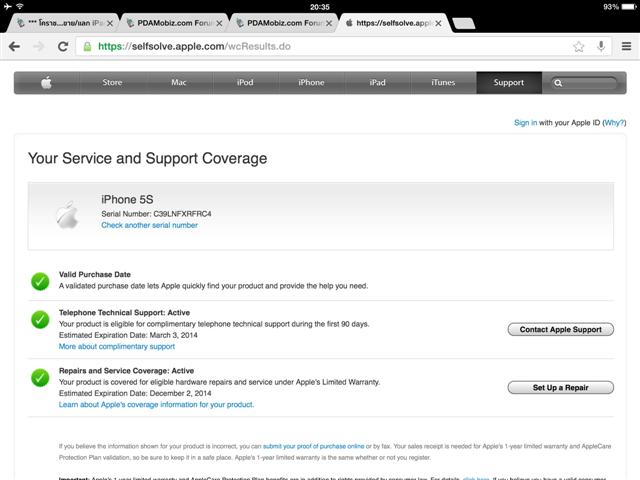
Task: Switch to the first Thai-titled tab
Action: tap(61, 23)
